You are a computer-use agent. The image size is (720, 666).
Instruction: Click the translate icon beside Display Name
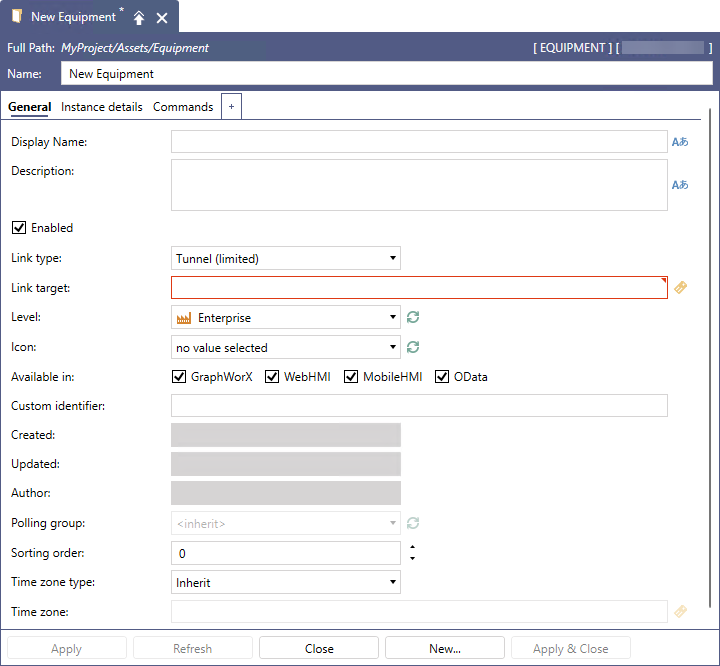coord(680,142)
